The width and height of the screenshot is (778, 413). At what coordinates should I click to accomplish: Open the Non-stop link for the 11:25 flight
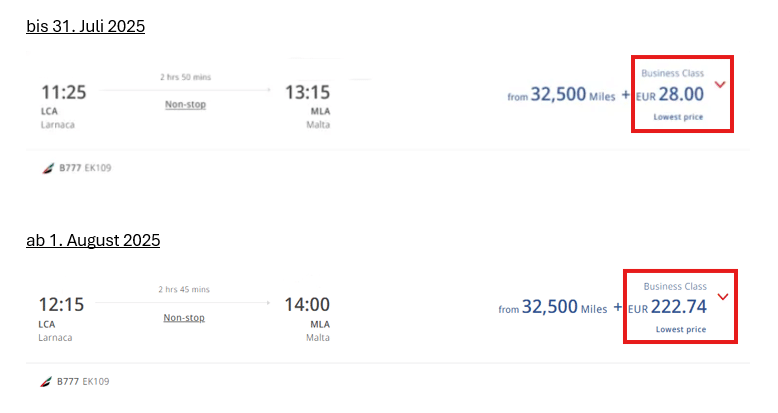(185, 104)
